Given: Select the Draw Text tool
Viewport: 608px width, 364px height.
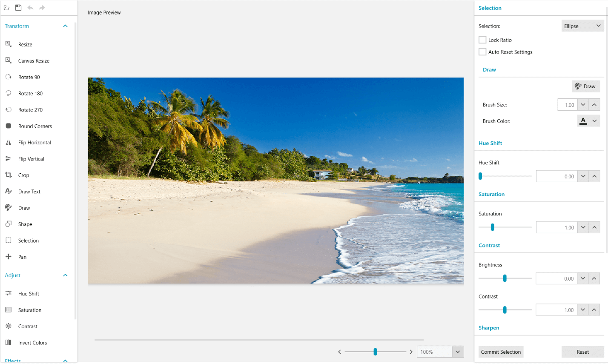Looking at the screenshot, I should click(x=29, y=191).
